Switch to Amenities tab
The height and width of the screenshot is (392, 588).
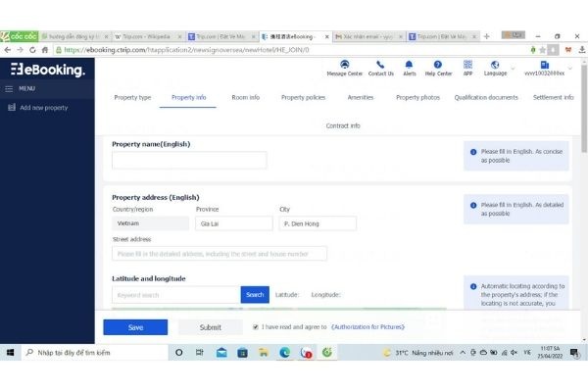(361, 98)
